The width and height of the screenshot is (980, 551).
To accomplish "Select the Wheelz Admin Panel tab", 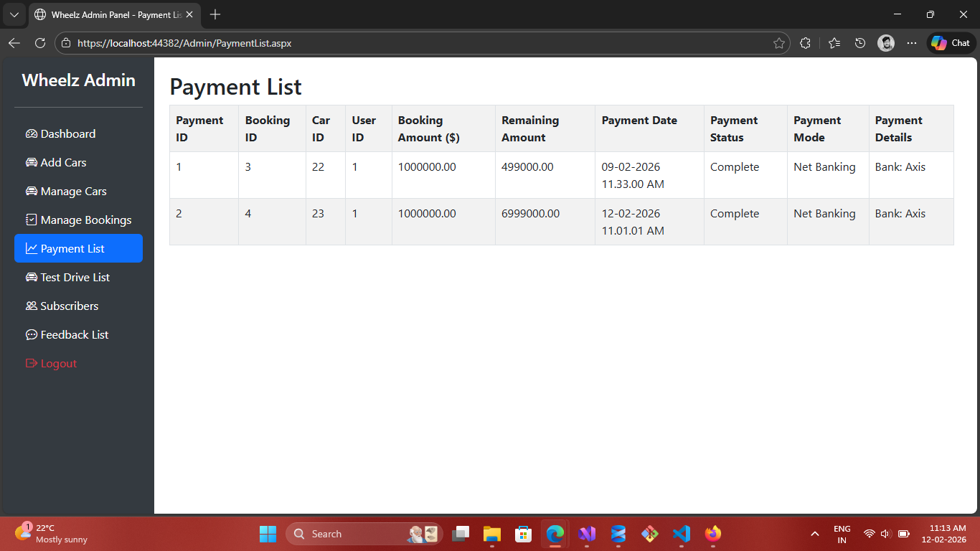I will (x=108, y=14).
